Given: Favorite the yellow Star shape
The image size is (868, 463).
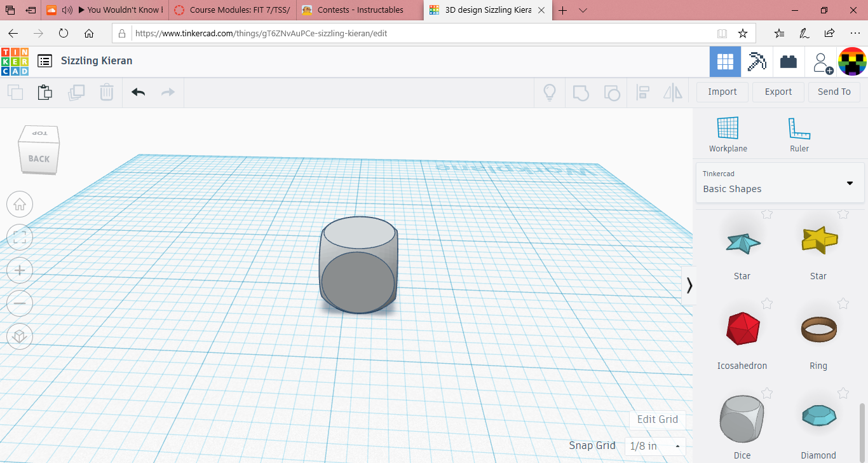Looking at the screenshot, I should tap(843, 214).
